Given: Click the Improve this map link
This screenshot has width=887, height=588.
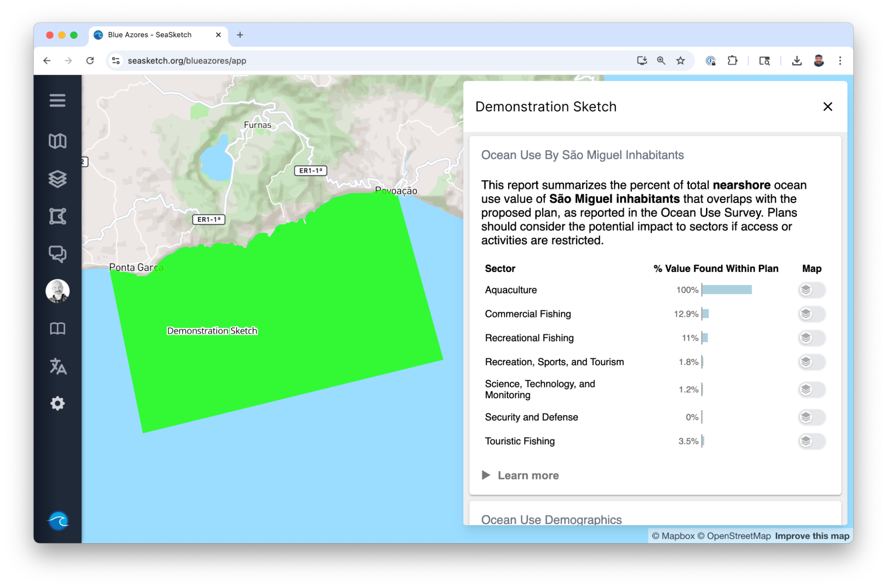Looking at the screenshot, I should (812, 536).
